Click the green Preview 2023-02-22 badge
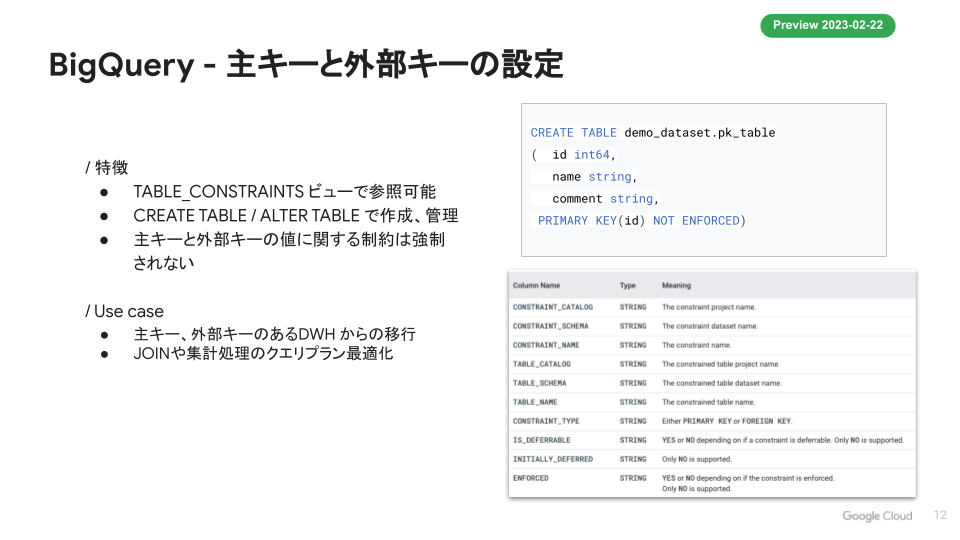The image size is (960, 540). click(827, 25)
